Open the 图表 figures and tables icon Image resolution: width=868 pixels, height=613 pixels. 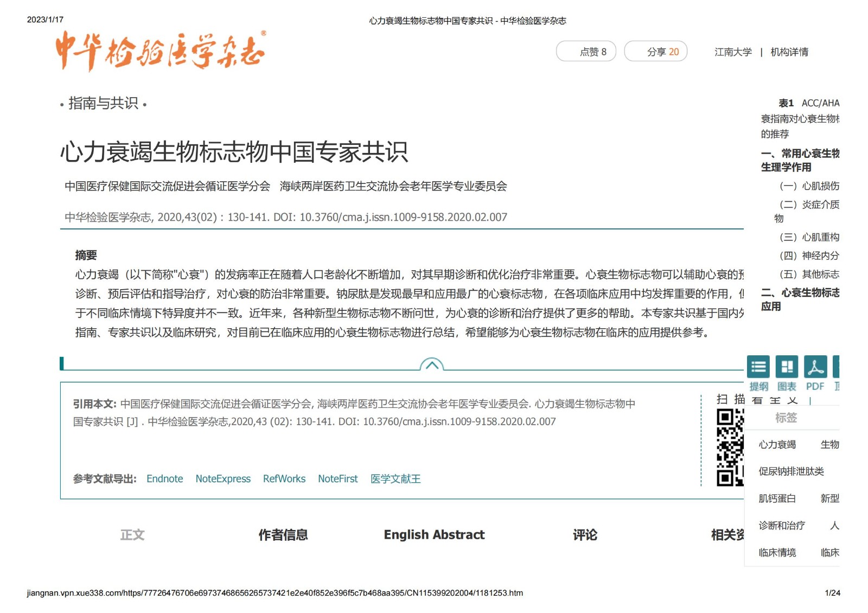787,367
